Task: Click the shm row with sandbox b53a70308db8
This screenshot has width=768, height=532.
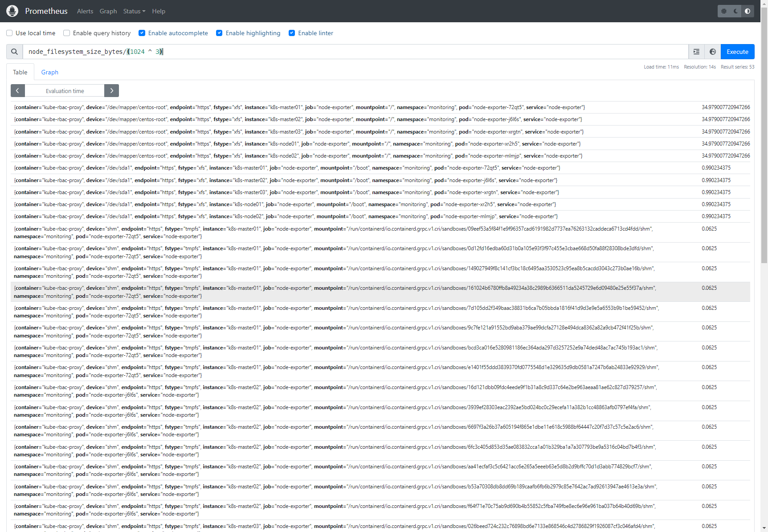Action: pos(380,490)
